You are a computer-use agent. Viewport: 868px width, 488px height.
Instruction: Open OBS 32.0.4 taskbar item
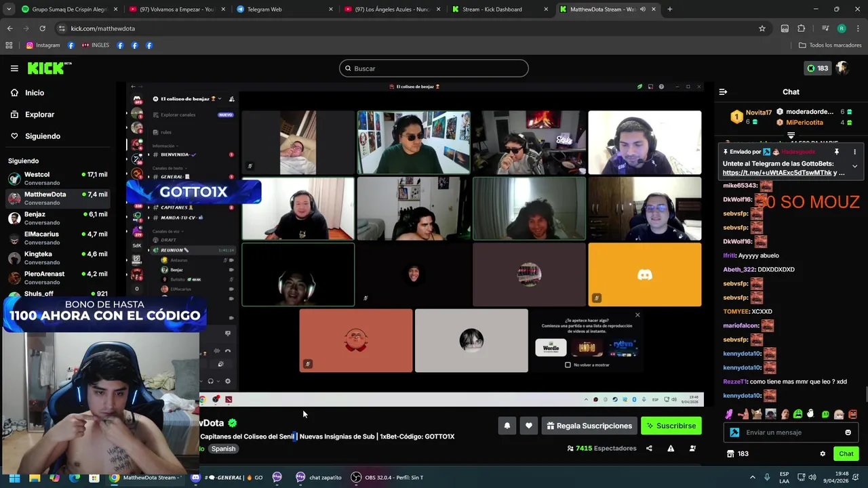coord(388,477)
